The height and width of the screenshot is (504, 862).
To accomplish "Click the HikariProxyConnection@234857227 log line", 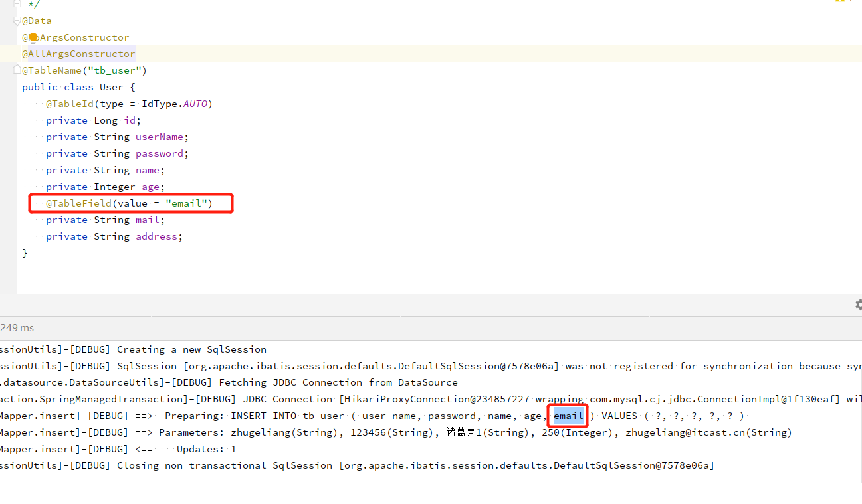I will (x=431, y=399).
